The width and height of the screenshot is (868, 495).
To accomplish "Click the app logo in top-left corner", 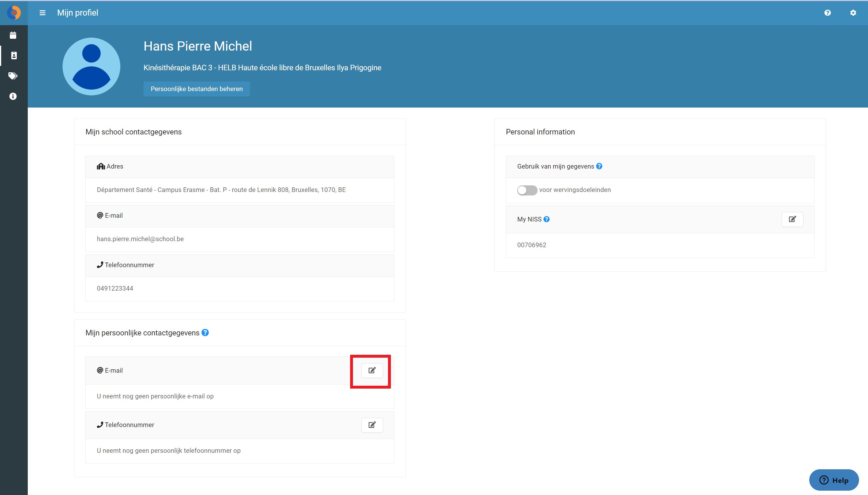I will tap(14, 13).
